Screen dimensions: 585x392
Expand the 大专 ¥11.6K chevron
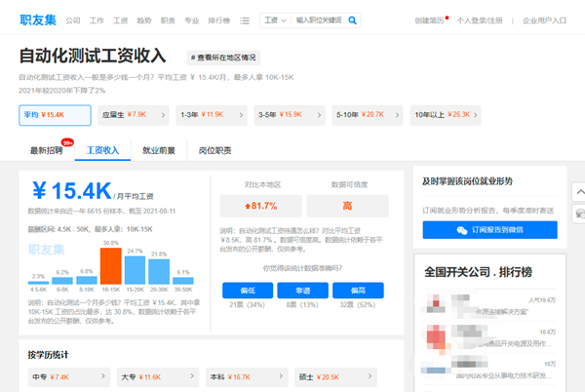pos(192,376)
